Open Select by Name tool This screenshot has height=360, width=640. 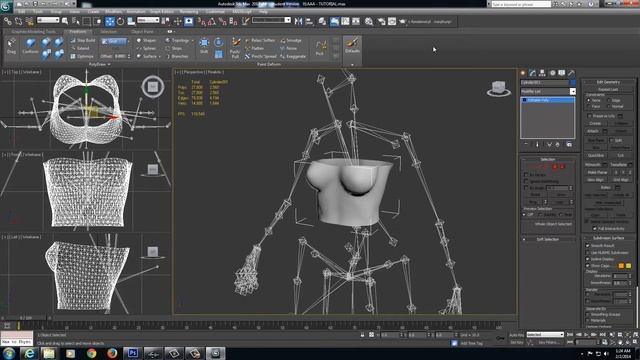coord(76,21)
